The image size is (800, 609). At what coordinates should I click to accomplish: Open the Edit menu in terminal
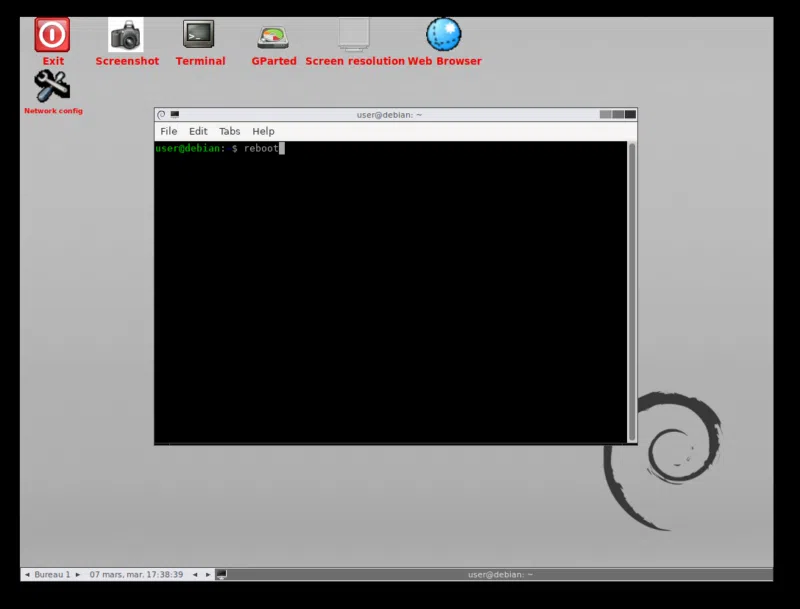(198, 131)
